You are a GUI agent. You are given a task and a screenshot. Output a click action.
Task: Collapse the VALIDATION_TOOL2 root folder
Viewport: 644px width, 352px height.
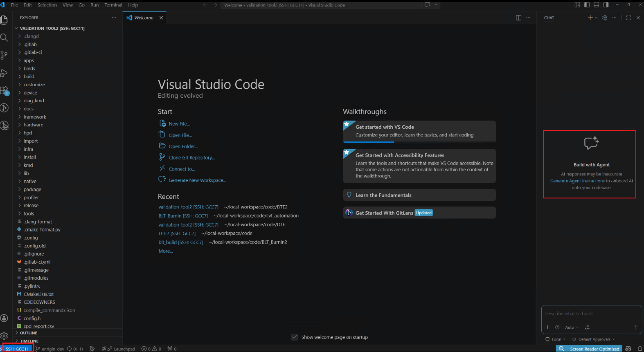pos(68,28)
